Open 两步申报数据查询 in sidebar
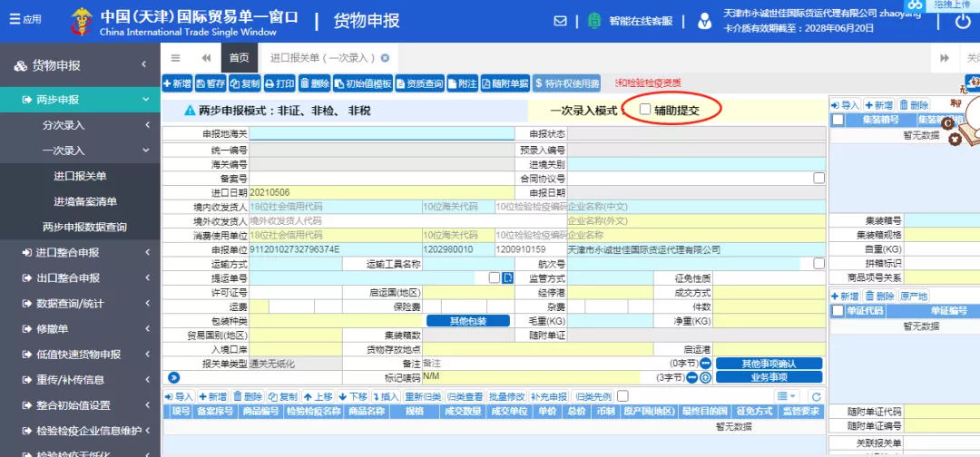Viewport: 980px width, 457px height. point(84,227)
